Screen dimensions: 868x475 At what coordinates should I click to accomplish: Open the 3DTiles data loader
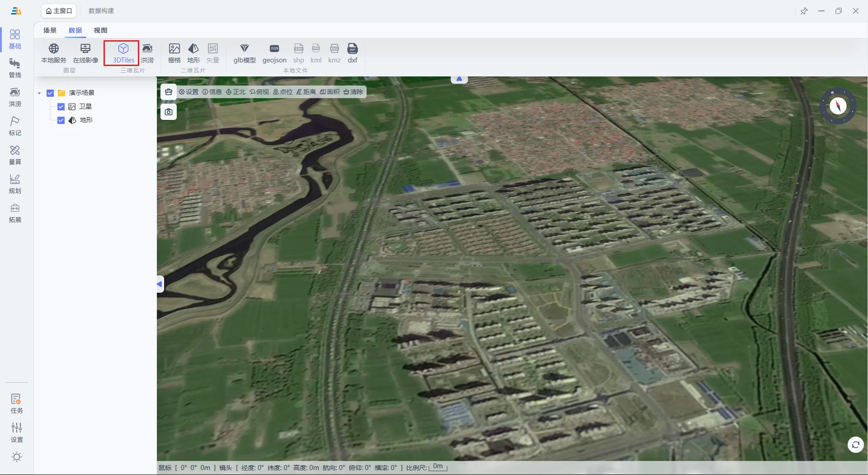click(123, 53)
